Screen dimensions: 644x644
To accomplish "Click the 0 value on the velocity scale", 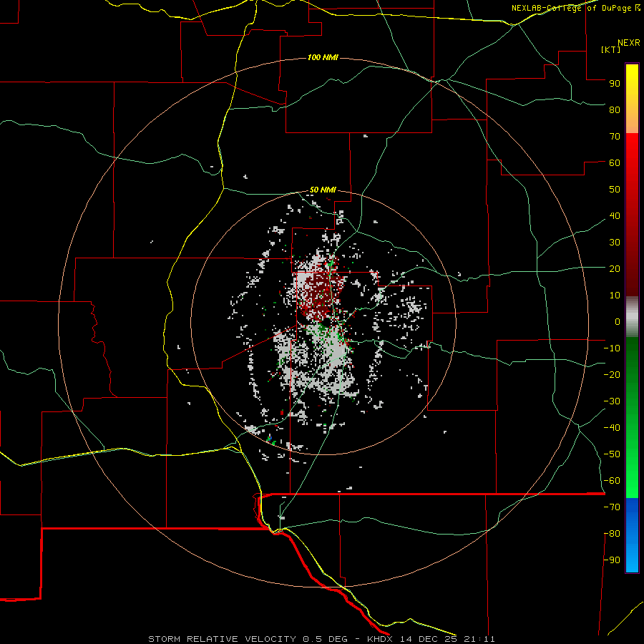I will coord(618,321).
